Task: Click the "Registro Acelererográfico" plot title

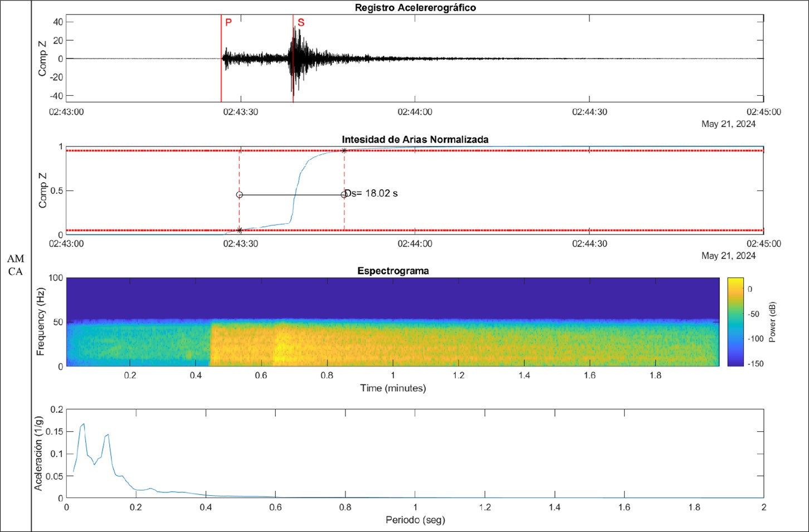Action: pyautogui.click(x=415, y=8)
